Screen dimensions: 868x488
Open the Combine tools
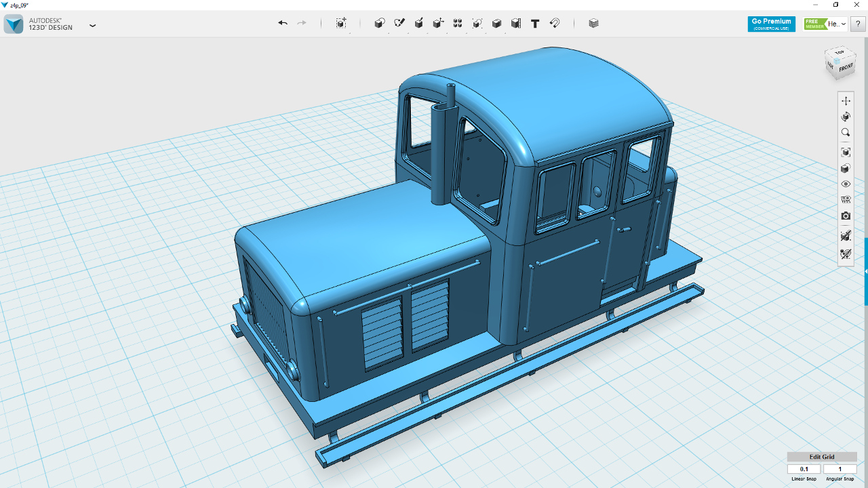pyautogui.click(x=496, y=23)
